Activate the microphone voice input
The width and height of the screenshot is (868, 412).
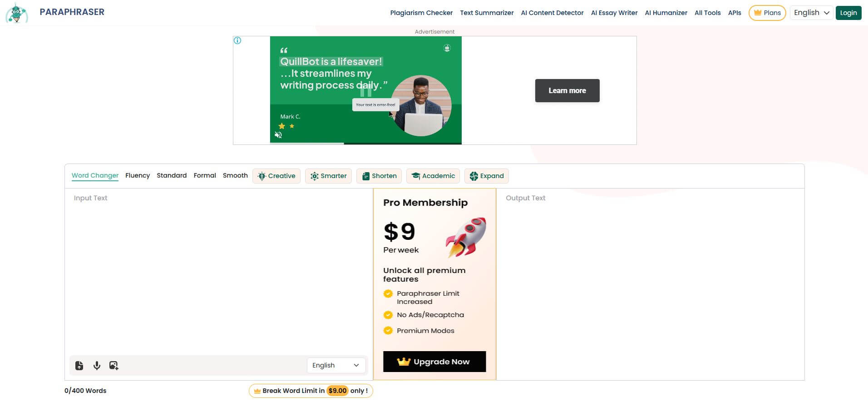click(x=97, y=365)
